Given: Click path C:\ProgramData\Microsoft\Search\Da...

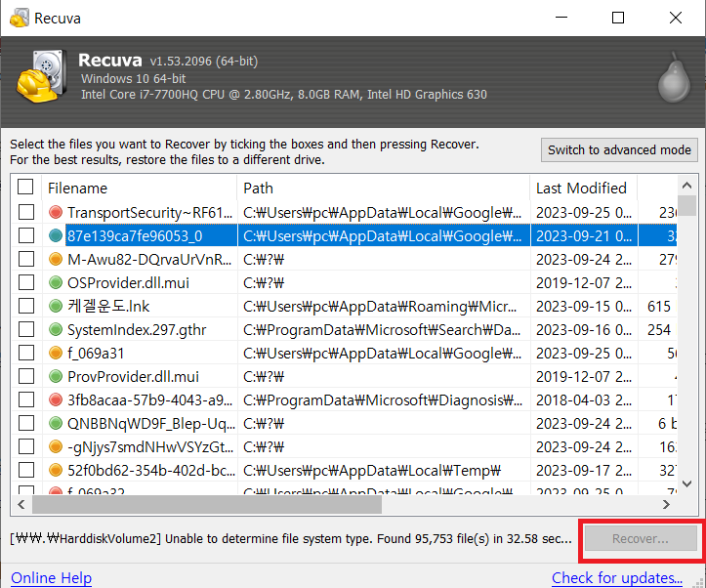Looking at the screenshot, I should click(x=382, y=329).
